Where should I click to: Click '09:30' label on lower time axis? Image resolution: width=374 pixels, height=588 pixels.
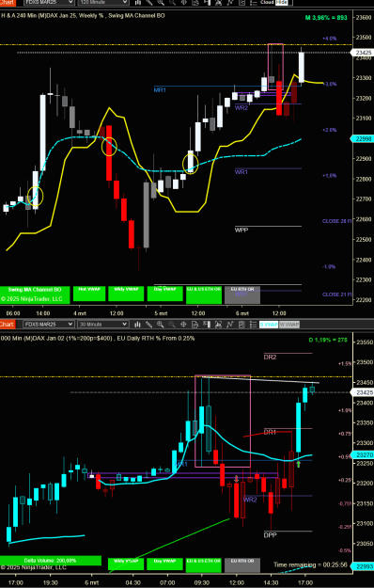coord(202,582)
